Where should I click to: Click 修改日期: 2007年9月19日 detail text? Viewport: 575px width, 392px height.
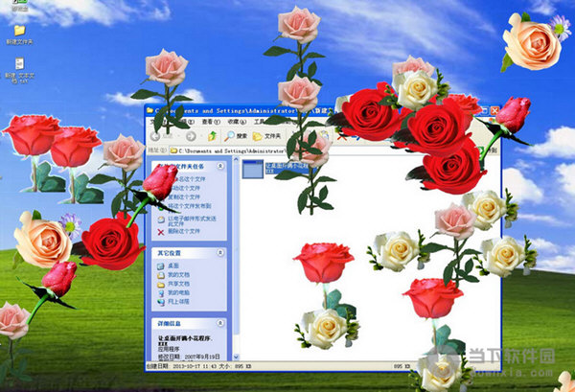click(x=189, y=357)
